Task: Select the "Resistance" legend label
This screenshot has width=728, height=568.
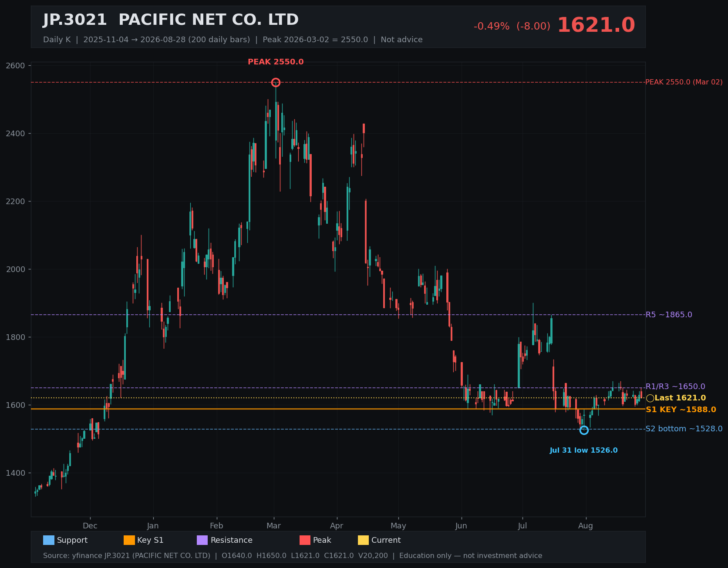Action: (232, 540)
